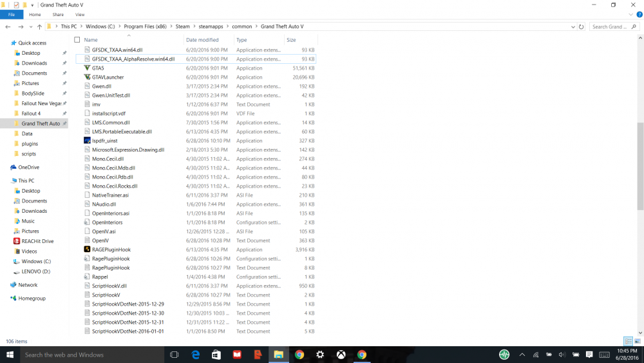
Task: Toggle the select all items checkbox
Action: tap(77, 40)
